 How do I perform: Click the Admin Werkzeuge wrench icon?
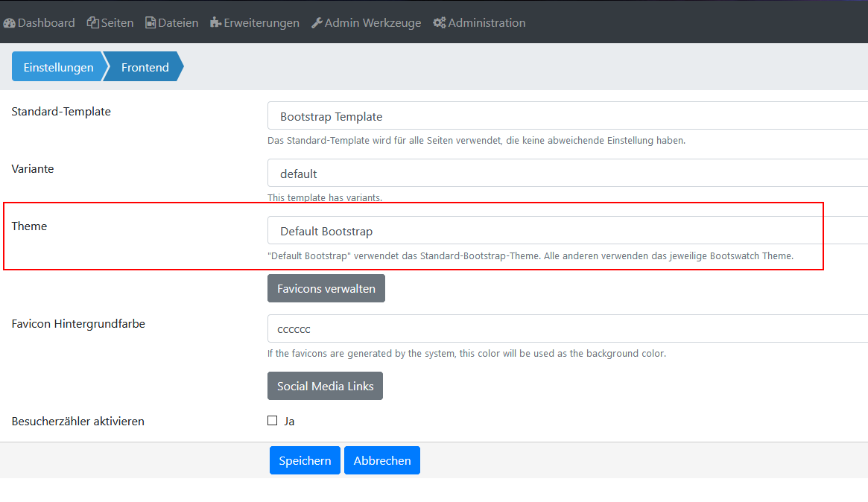click(317, 22)
